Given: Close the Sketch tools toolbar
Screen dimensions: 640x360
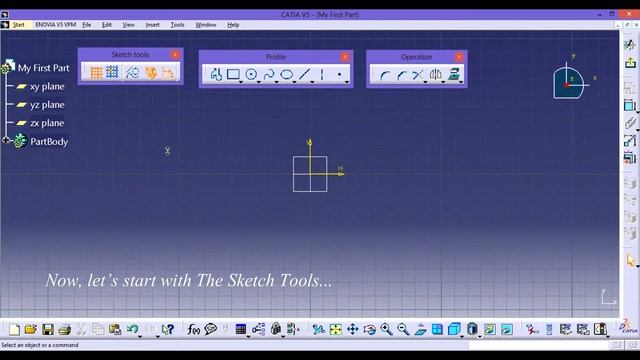Looking at the screenshot, I should tap(175, 54).
